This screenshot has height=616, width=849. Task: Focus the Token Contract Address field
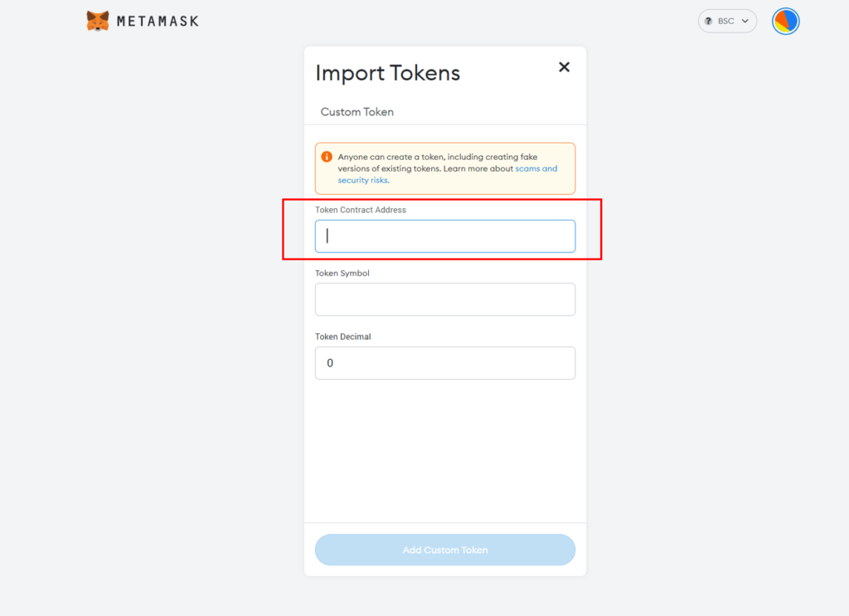click(x=445, y=236)
